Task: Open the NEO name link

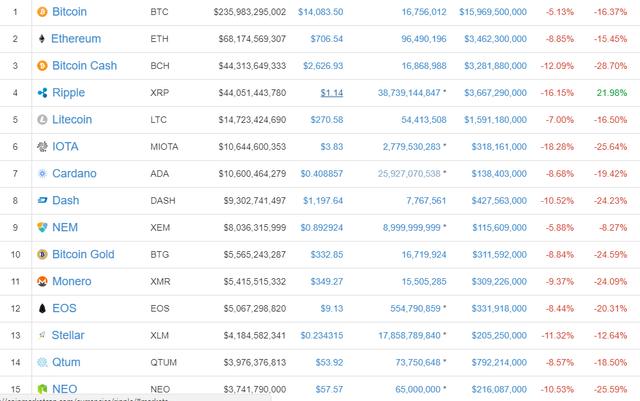Action: (x=64, y=389)
